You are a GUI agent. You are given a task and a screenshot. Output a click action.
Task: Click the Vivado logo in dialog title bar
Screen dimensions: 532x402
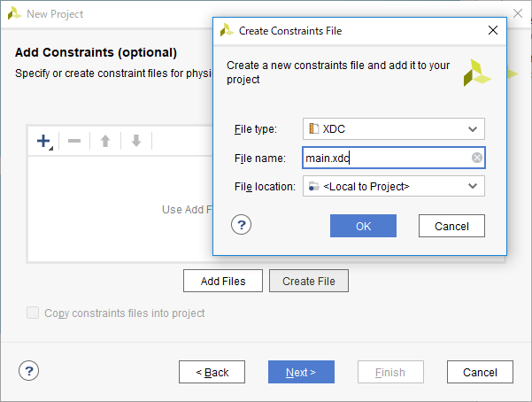point(227,30)
